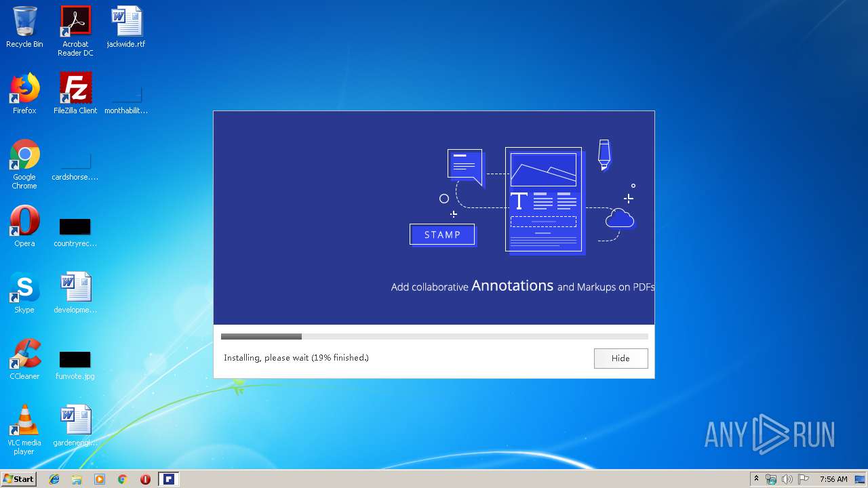Image resolution: width=868 pixels, height=488 pixels.
Task: Switch to the installer taskbar button
Action: 169,479
